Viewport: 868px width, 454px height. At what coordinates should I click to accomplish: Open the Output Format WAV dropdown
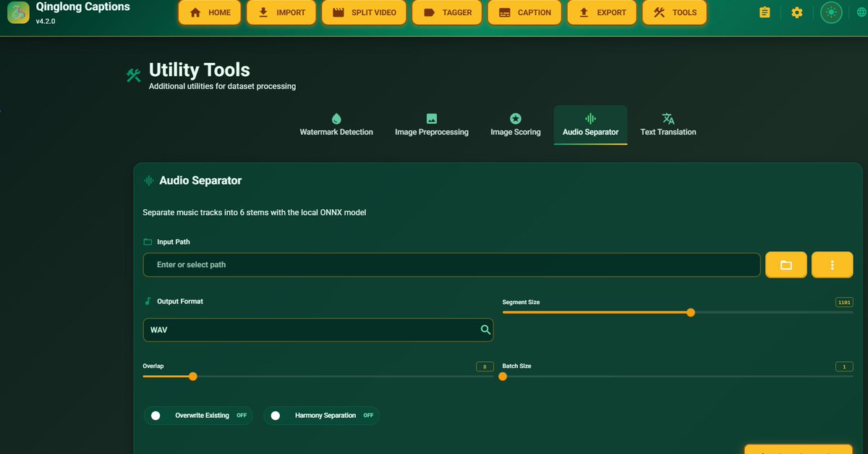(x=318, y=329)
